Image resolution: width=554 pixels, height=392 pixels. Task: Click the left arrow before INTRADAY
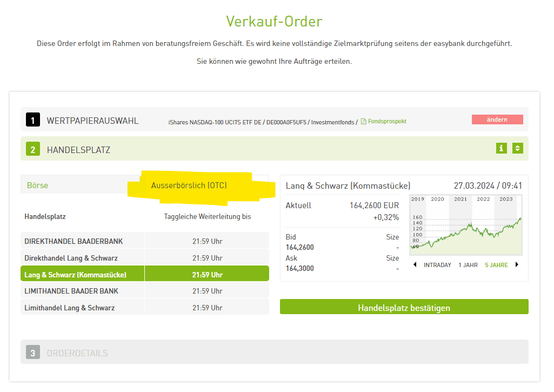(x=415, y=264)
